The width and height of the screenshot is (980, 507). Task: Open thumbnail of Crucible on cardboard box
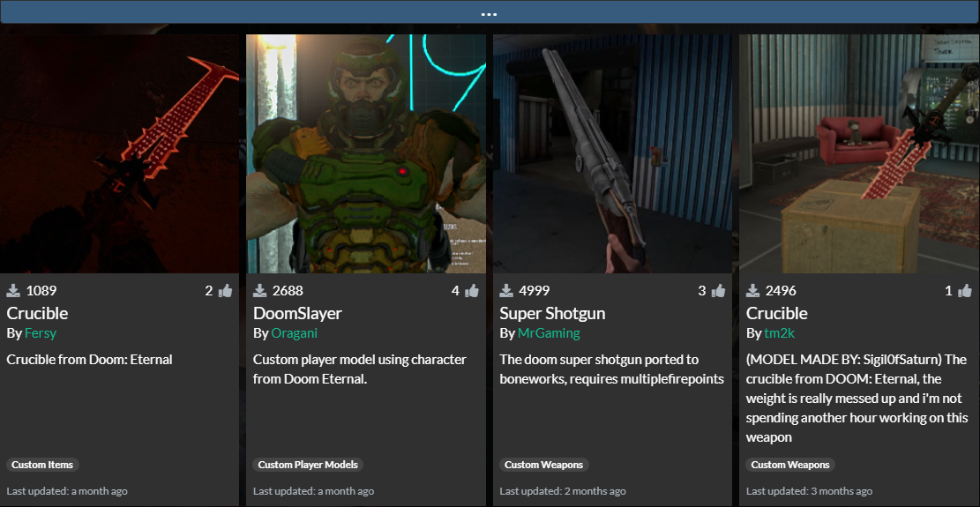859,153
